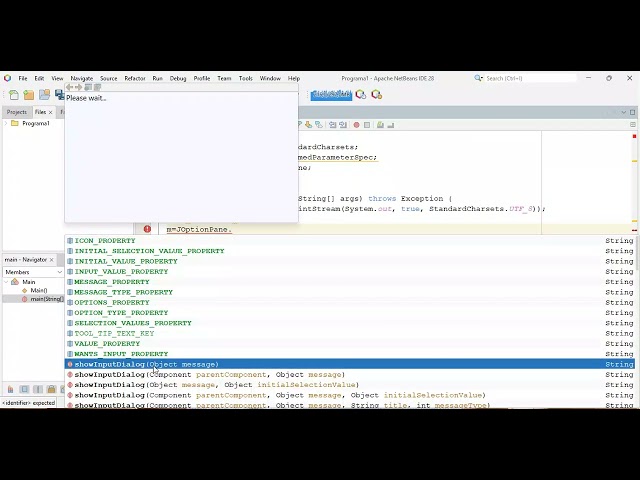Choose showInputDialog(Object message) completion
This screenshot has height=480, width=640.
click(350, 364)
